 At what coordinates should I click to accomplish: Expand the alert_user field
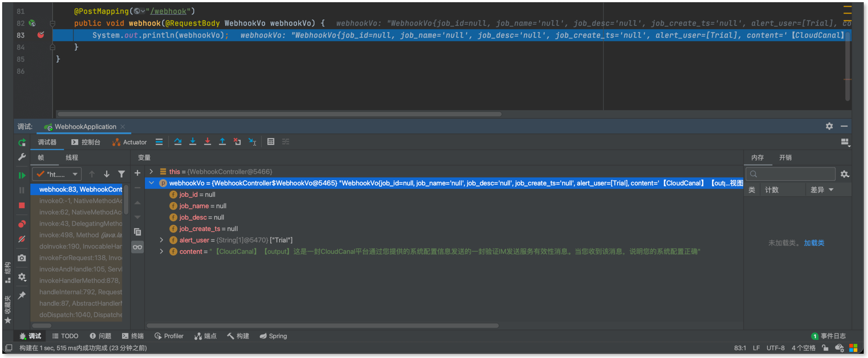(x=161, y=240)
